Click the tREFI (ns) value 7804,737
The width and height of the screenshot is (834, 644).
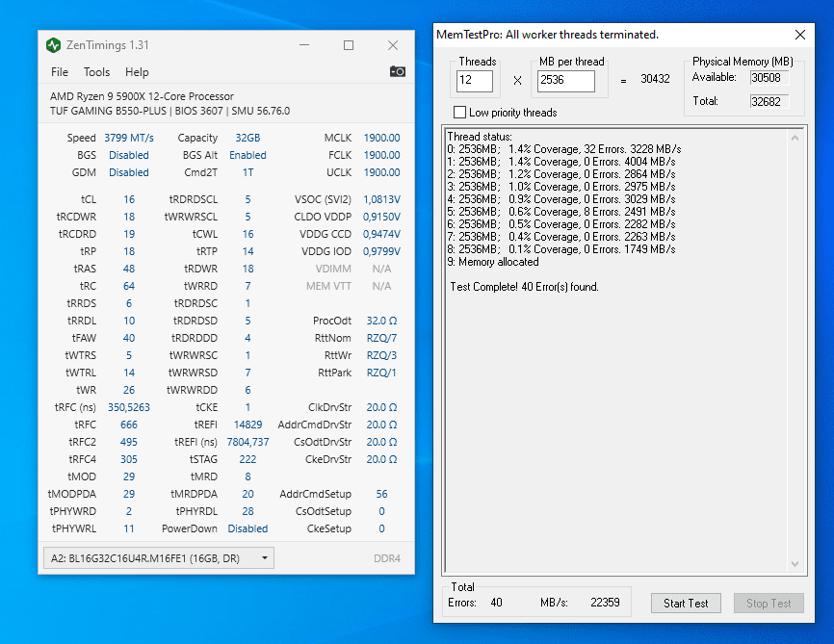[x=248, y=442]
